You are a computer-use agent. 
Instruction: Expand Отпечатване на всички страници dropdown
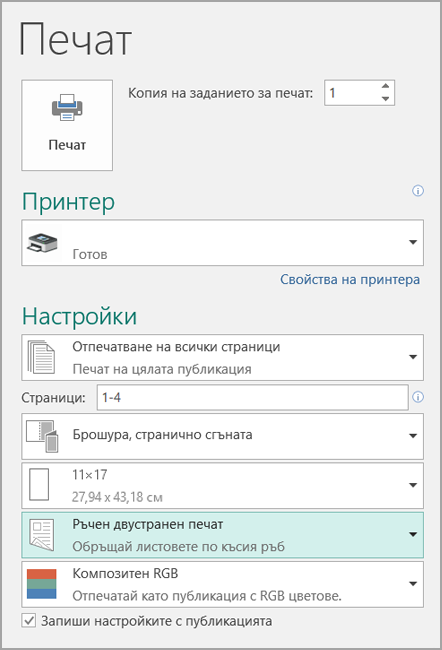[223, 357]
